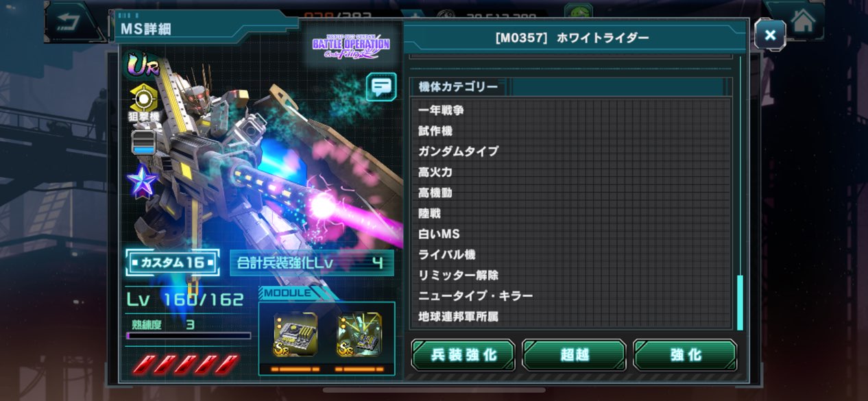Image resolution: width=868 pixels, height=401 pixels.
Task: Tap the UR rarity badge
Action: [x=141, y=66]
